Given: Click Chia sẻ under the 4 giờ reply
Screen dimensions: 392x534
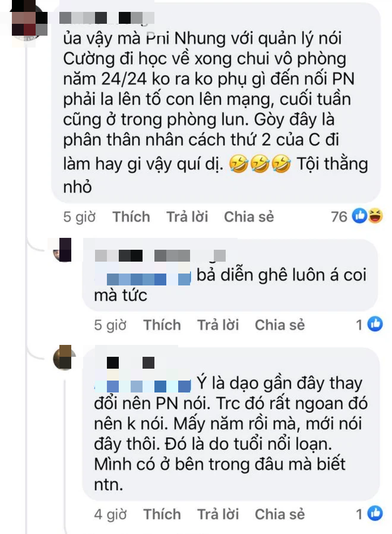Looking at the screenshot, I should pos(280,514).
